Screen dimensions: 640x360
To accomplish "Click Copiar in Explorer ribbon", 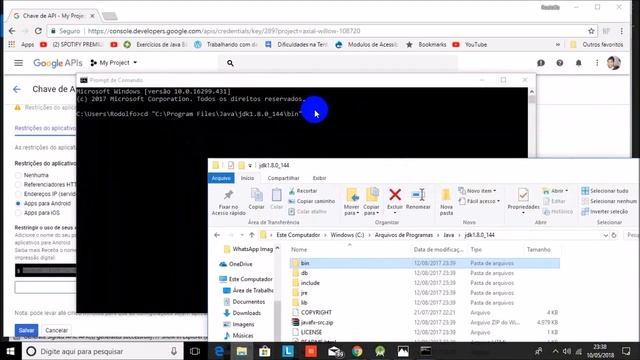I will click(256, 199).
